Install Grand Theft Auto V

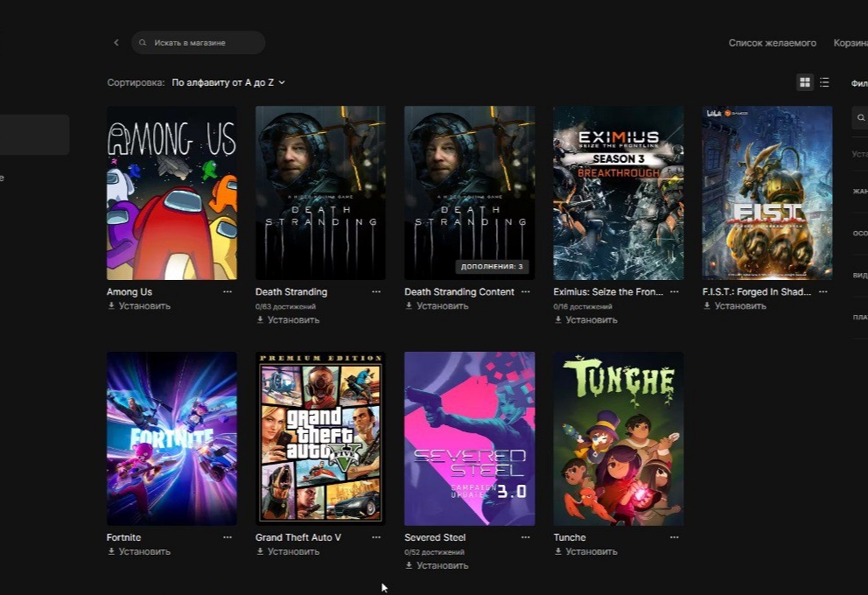pyautogui.click(x=288, y=552)
